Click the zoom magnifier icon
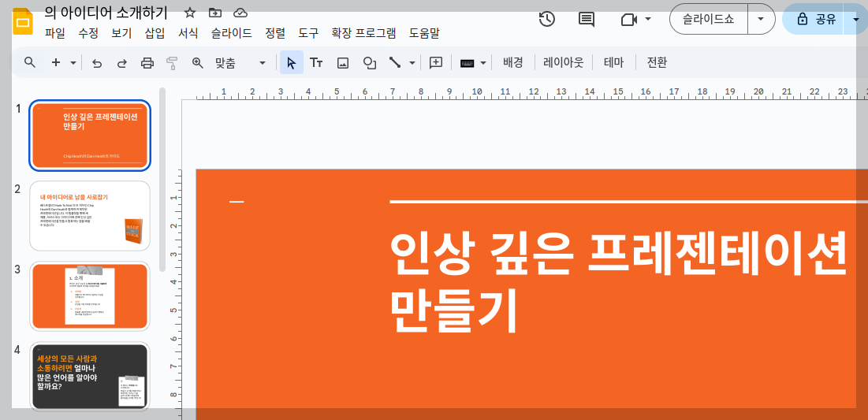This screenshot has width=868, height=420. (198, 63)
